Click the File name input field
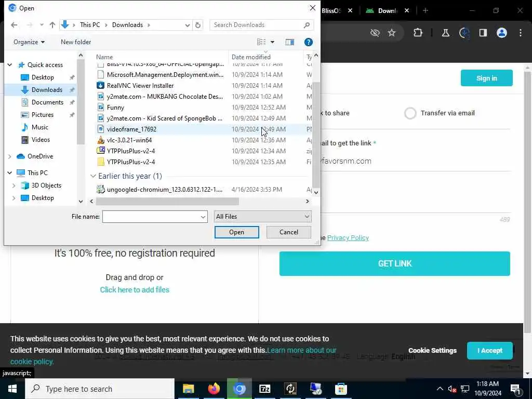This screenshot has width=532, height=399. [x=151, y=217]
